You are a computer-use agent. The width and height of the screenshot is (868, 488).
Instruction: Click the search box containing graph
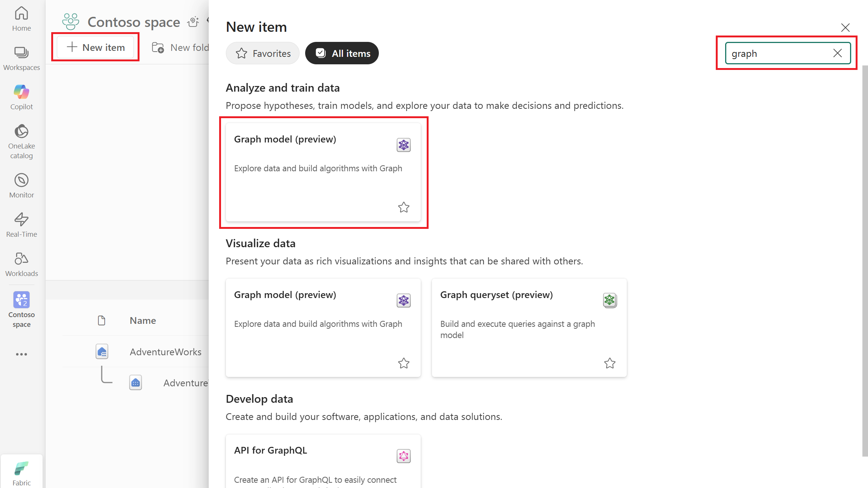click(778, 53)
